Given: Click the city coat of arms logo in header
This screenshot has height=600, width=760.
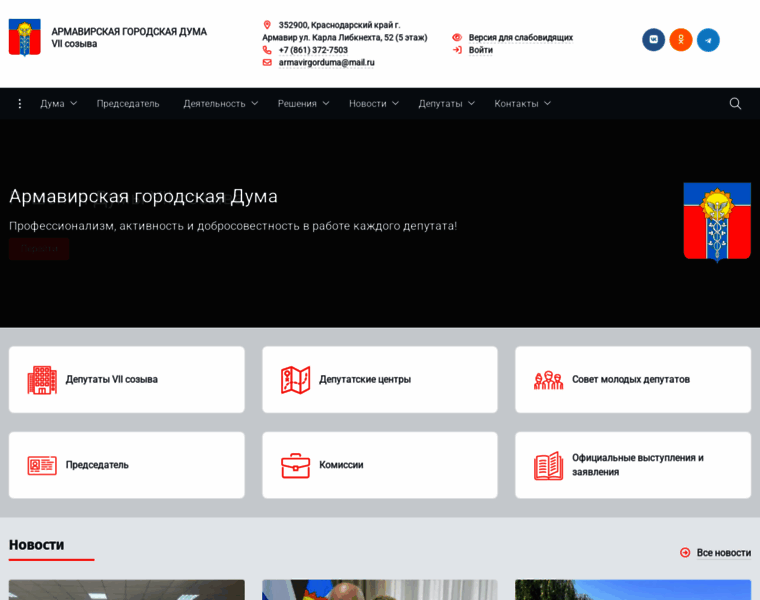Looking at the screenshot, I should (25, 37).
